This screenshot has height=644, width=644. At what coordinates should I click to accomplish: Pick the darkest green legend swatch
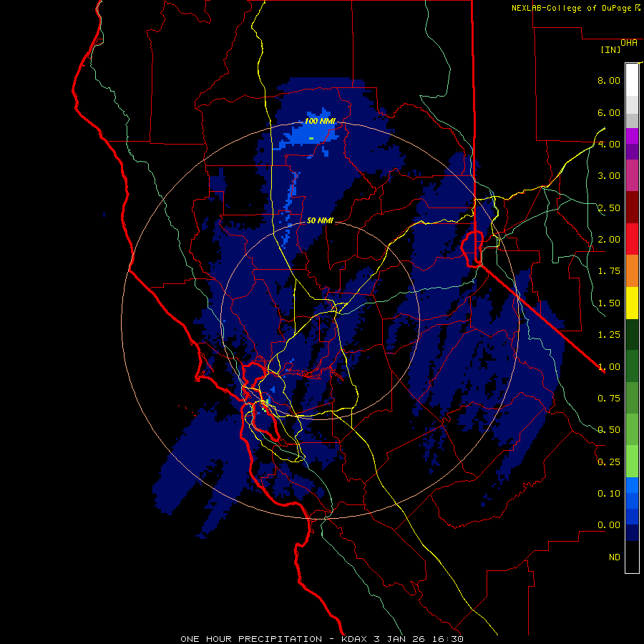[x=632, y=334]
